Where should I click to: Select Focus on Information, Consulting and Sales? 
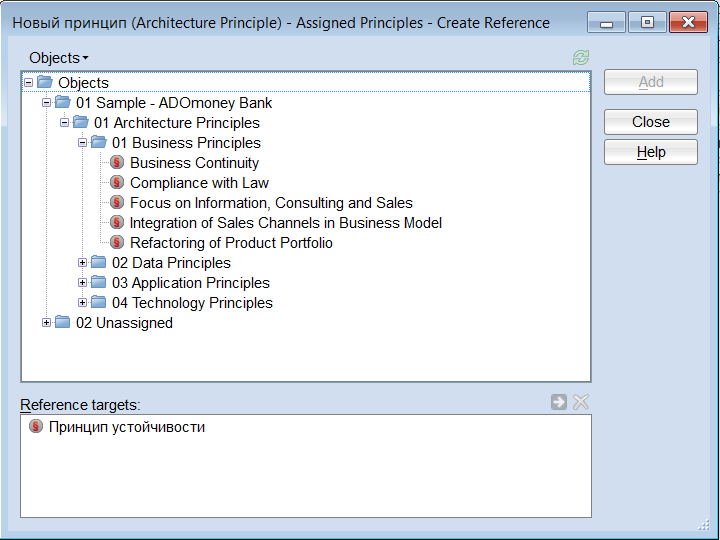[271, 202]
